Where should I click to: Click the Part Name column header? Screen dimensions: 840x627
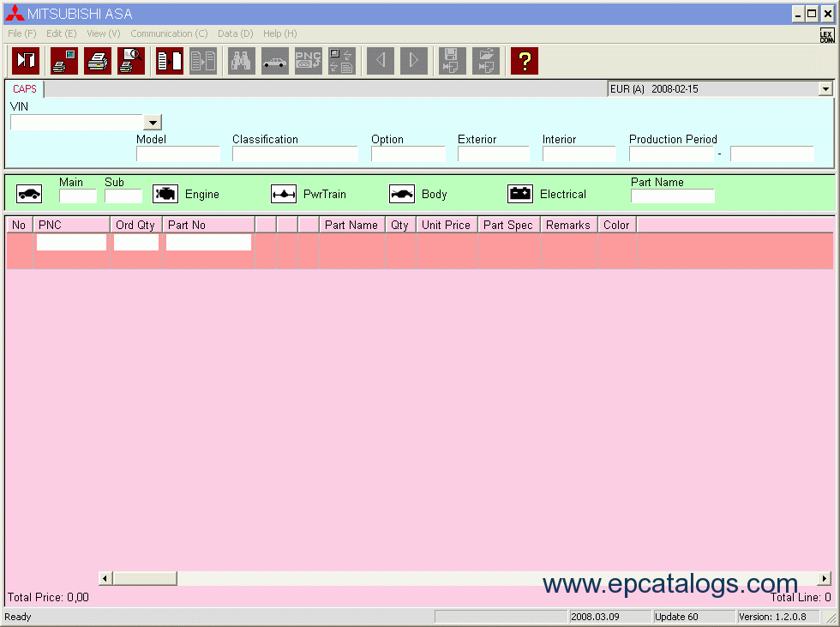[352, 225]
